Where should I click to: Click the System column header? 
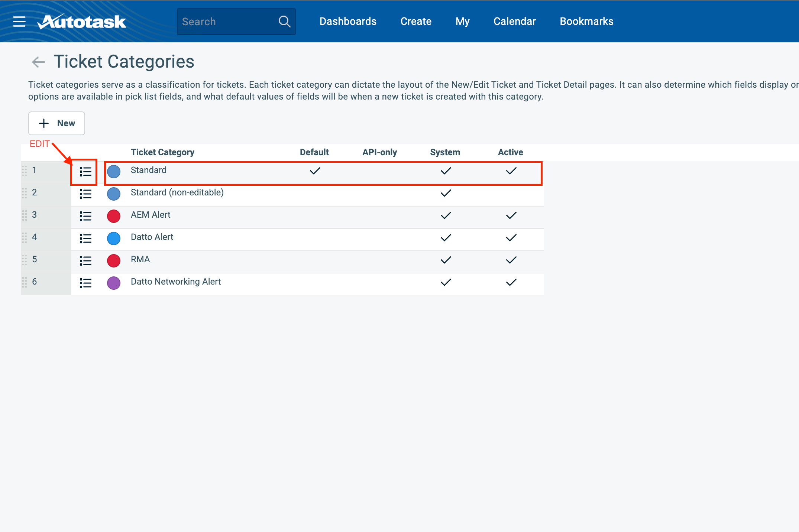445,152
